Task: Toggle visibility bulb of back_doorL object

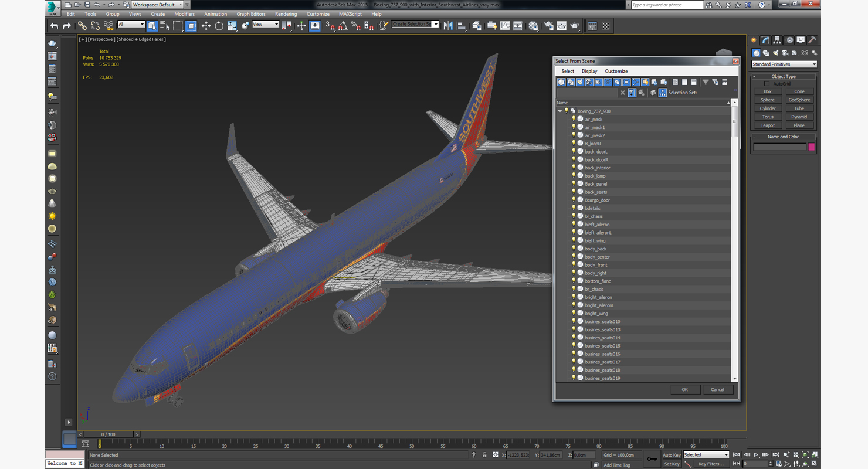Action: point(574,151)
